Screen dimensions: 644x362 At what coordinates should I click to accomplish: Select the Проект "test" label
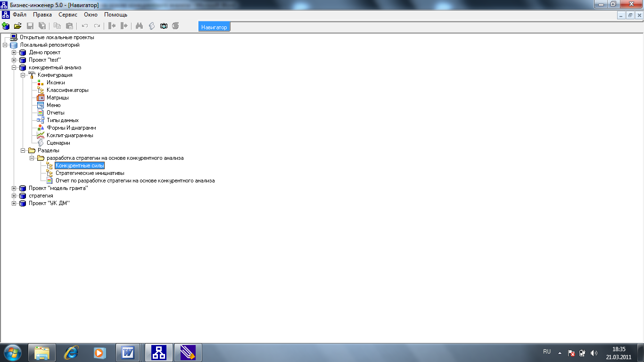(x=45, y=60)
